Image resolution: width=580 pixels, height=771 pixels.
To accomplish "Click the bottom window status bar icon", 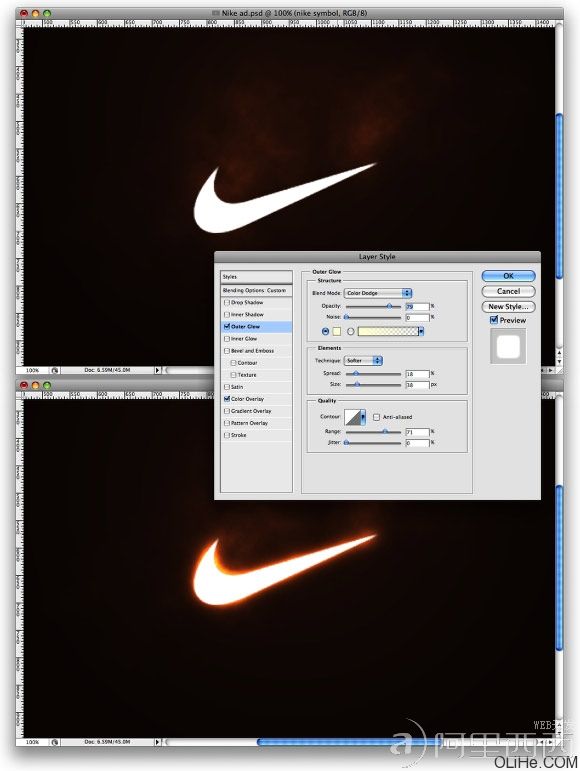I will 55,741.
